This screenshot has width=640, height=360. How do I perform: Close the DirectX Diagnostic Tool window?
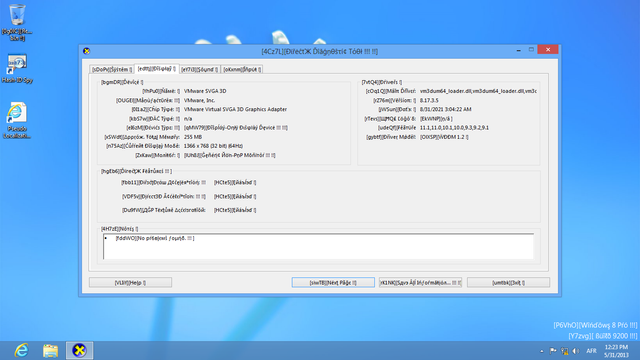[548, 49]
